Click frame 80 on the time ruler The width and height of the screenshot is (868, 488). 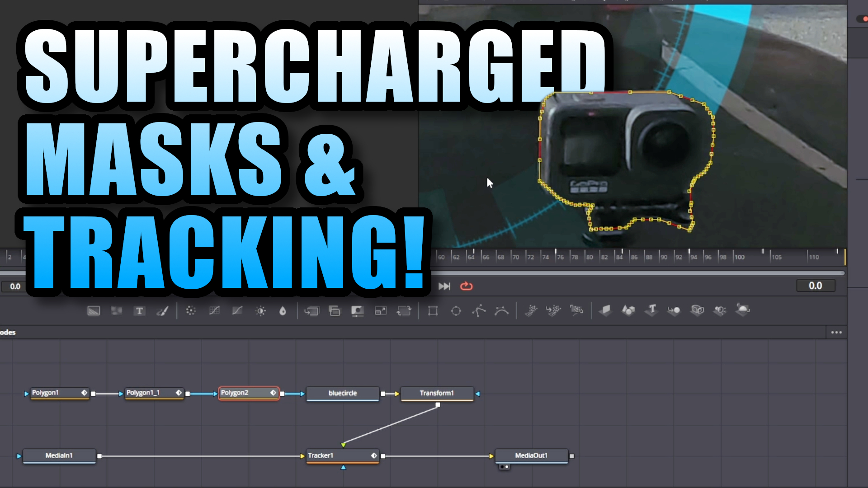(x=589, y=257)
